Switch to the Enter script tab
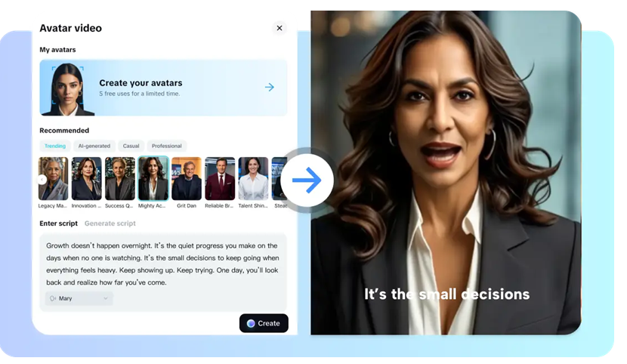The image size is (627, 364). click(x=58, y=224)
